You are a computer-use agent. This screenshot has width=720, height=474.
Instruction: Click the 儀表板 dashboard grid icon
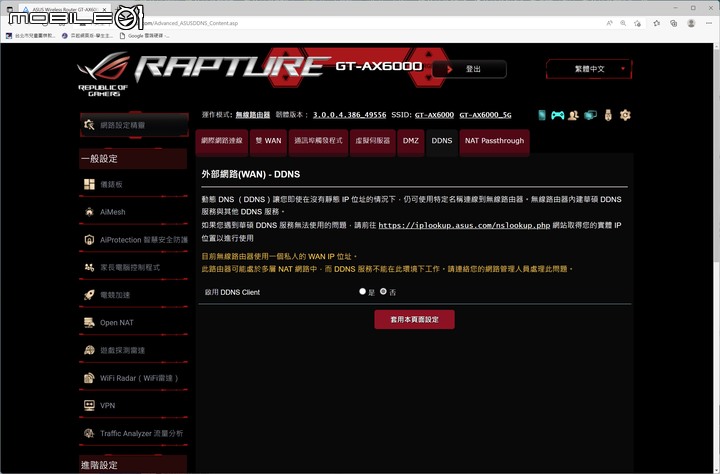tap(89, 184)
